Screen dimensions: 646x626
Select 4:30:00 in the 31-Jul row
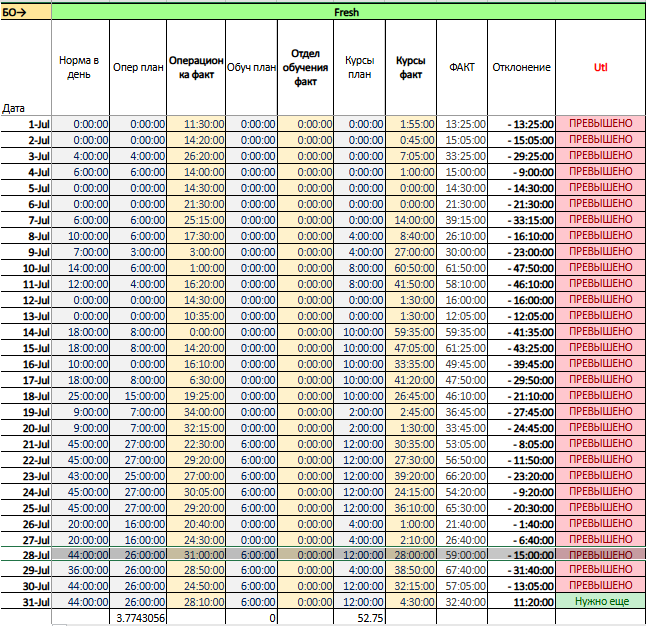[411, 602]
